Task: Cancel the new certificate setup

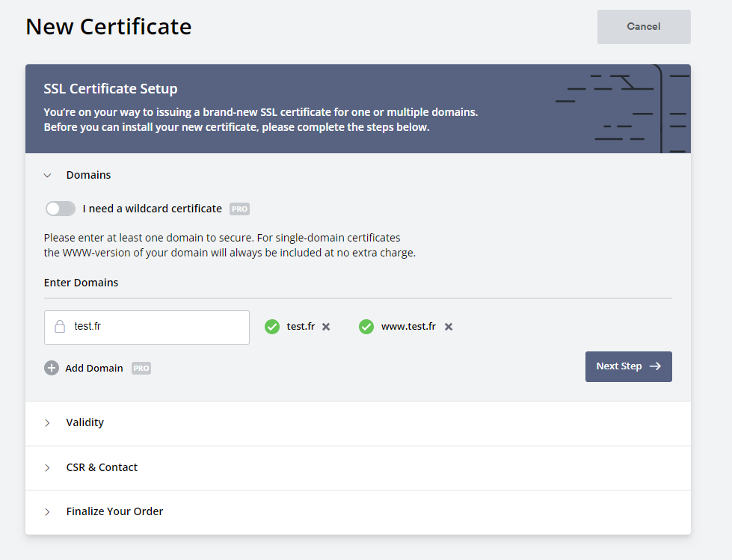Action: [643, 27]
